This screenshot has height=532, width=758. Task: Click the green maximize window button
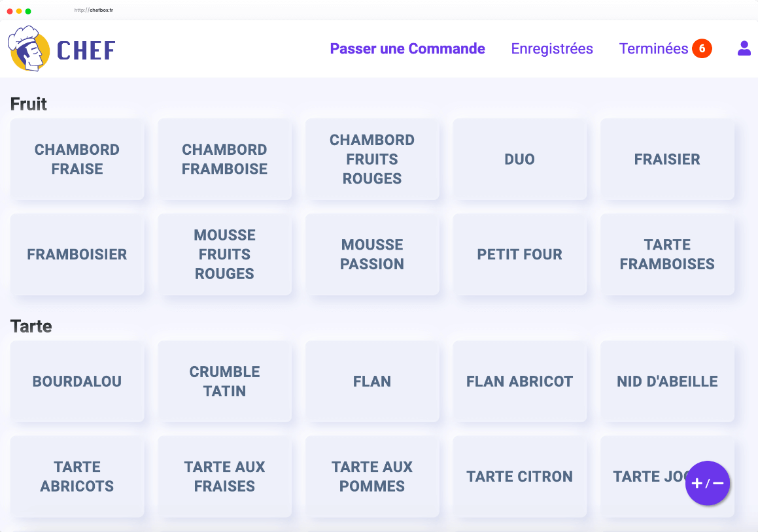click(x=28, y=11)
